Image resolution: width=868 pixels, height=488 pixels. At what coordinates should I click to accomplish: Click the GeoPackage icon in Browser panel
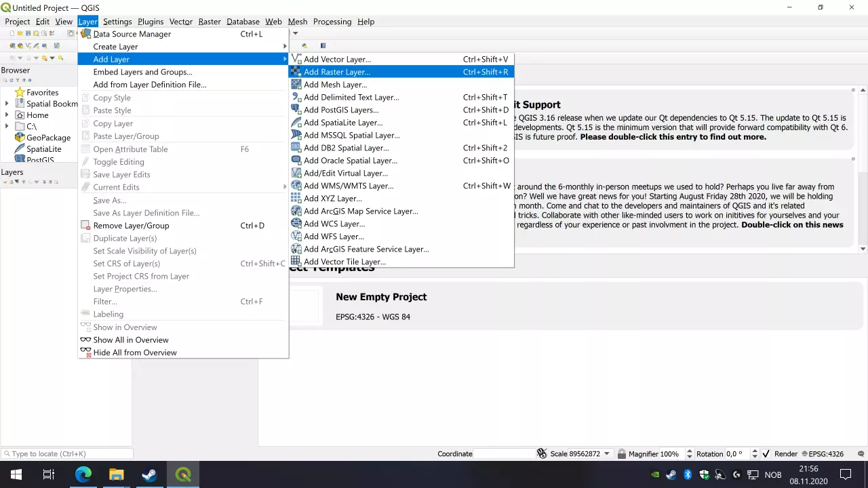pos(19,138)
